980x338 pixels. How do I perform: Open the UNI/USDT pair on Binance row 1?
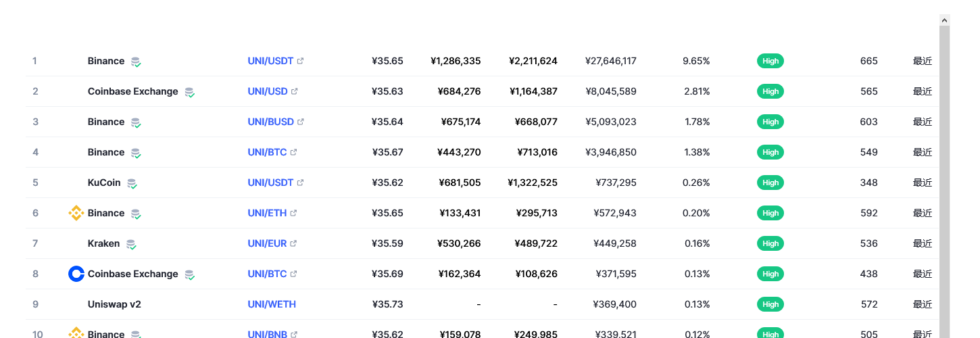pyautogui.click(x=270, y=61)
